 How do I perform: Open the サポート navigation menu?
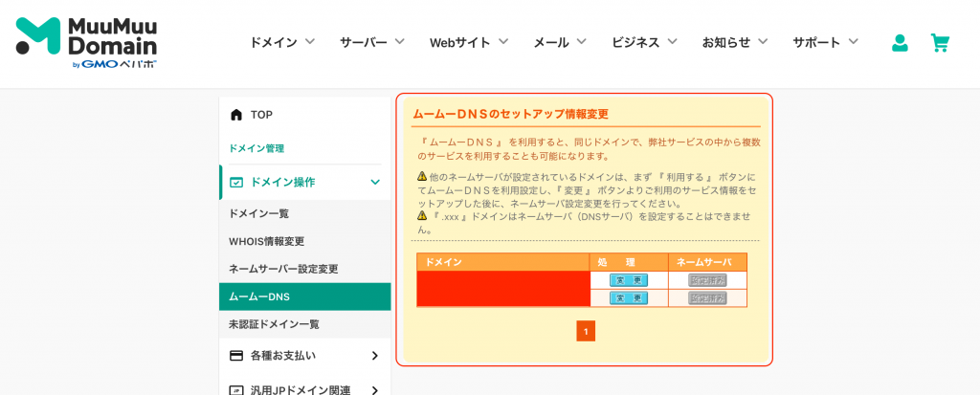825,42
